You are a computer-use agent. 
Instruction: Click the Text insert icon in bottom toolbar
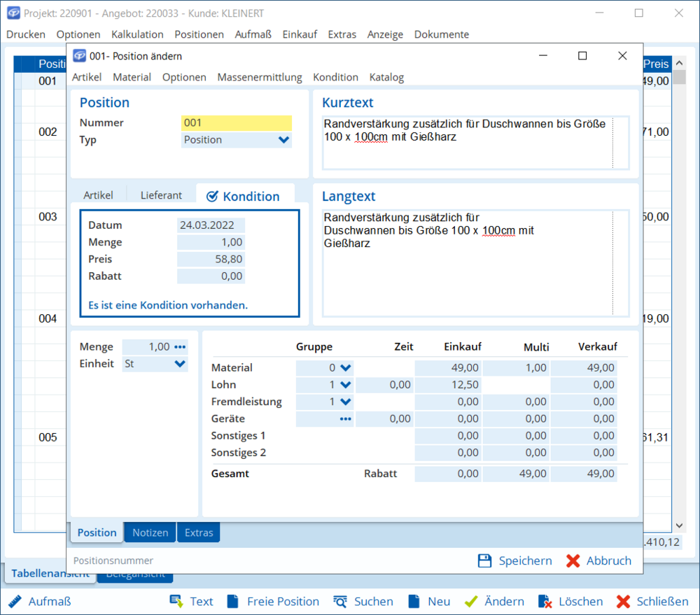(x=176, y=601)
